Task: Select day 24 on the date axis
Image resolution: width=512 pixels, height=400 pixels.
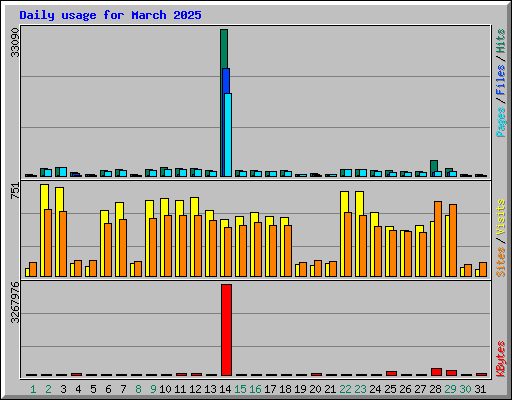Action: pyautogui.click(x=375, y=389)
